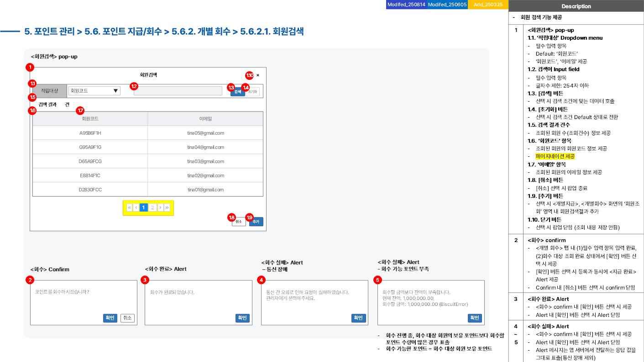Open the 회원코드 dropdown menu
Viewport: 644px width, 362px height.
94,91
